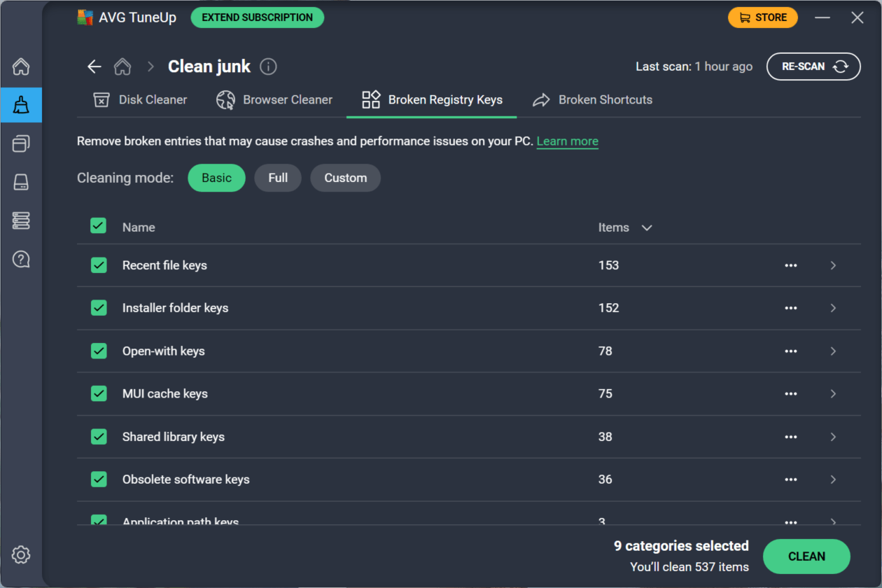This screenshot has width=882, height=588.
Task: Open settings gear in the sidebar
Action: point(21,555)
